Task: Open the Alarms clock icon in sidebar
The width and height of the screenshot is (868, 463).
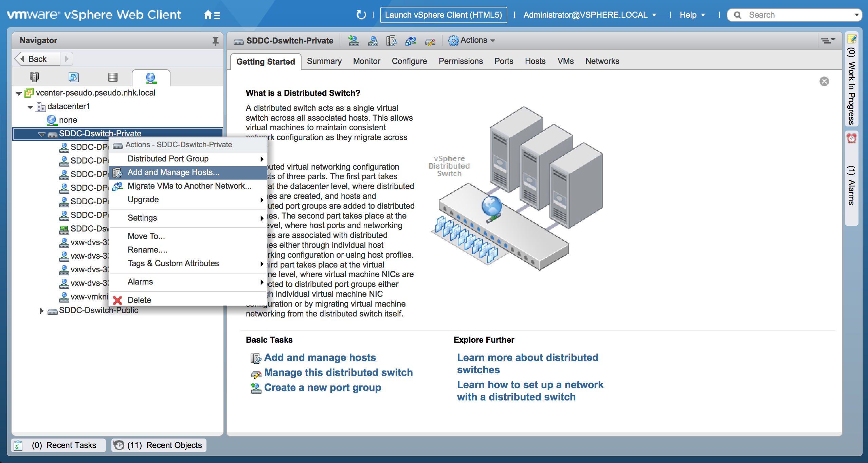Action: (851, 138)
